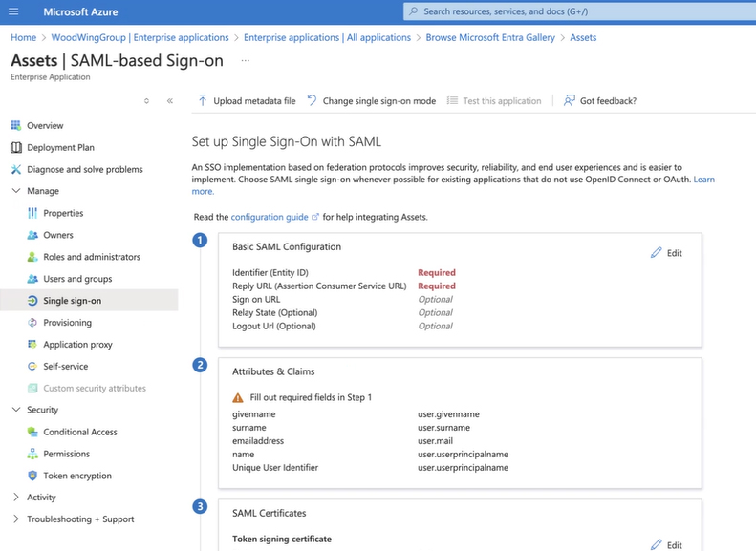
Task: Open the Overview page
Action: coord(45,126)
